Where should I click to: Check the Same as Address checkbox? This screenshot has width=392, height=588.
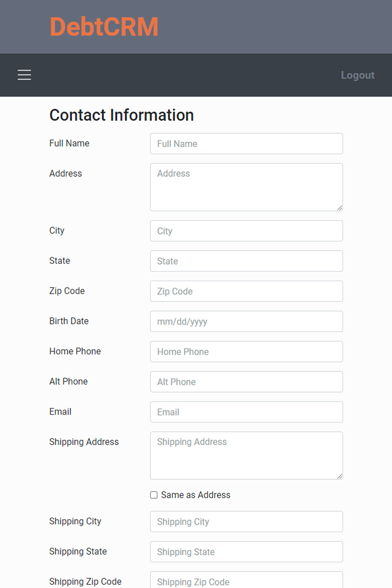pyautogui.click(x=154, y=495)
